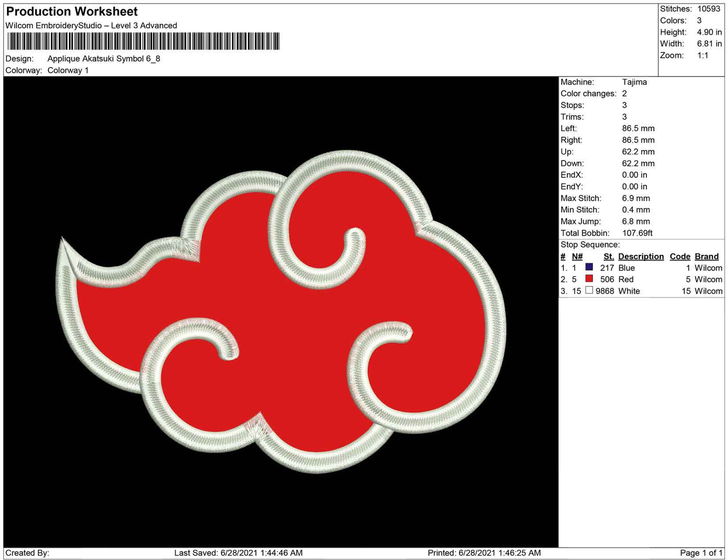Screen dimensions: 728x560
Task: Click "Printed: 6/28/2021 1:46:25 AM" footer text
Action: tap(484, 553)
